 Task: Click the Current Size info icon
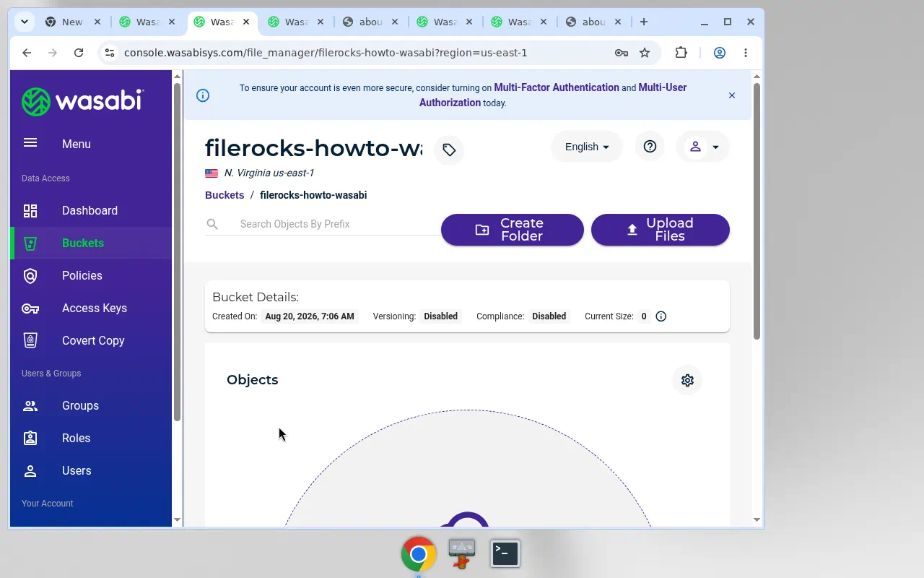coord(661,316)
